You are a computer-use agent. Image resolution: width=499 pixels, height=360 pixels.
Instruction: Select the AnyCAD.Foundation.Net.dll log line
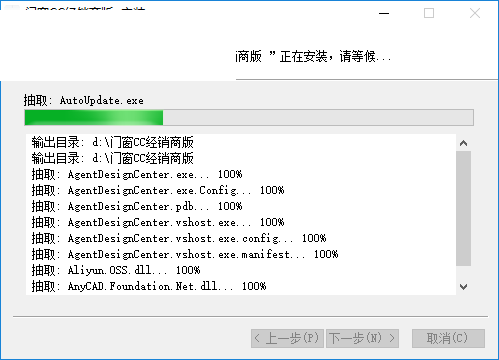pos(149,286)
